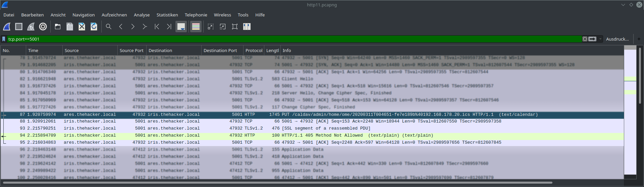Toggle packet list colorization
The height and width of the screenshot is (187, 644).
[196, 27]
